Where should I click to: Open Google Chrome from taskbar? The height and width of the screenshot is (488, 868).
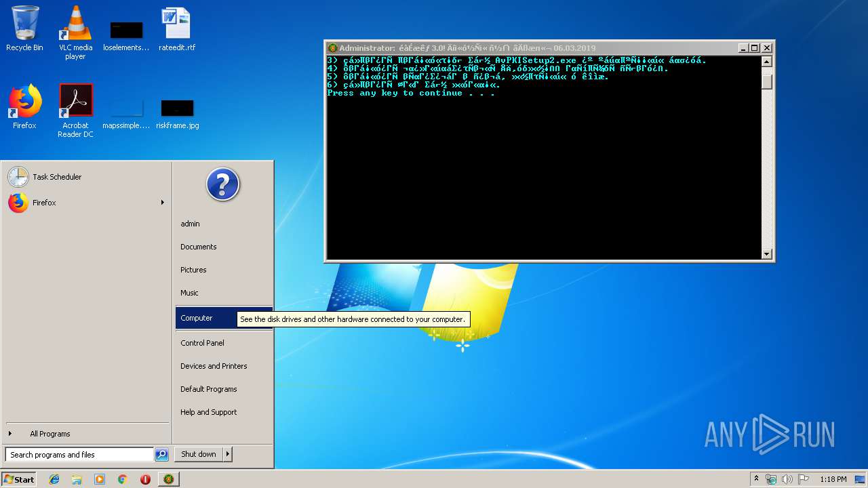click(x=122, y=479)
